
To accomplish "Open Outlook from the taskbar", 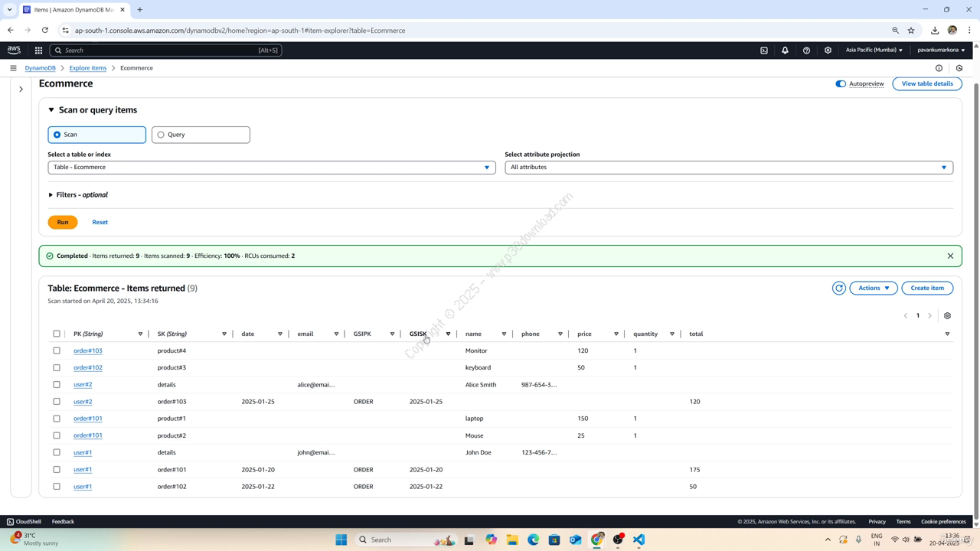I will pos(576,540).
